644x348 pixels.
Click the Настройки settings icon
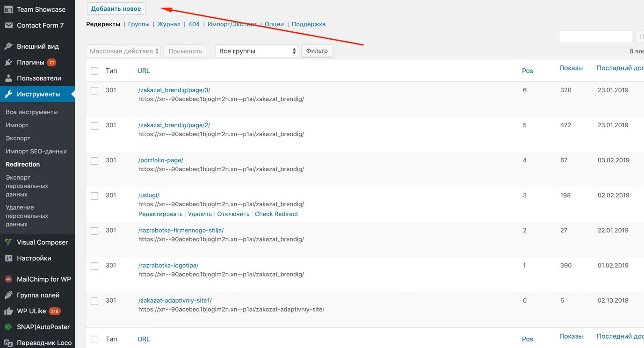pos(8,258)
